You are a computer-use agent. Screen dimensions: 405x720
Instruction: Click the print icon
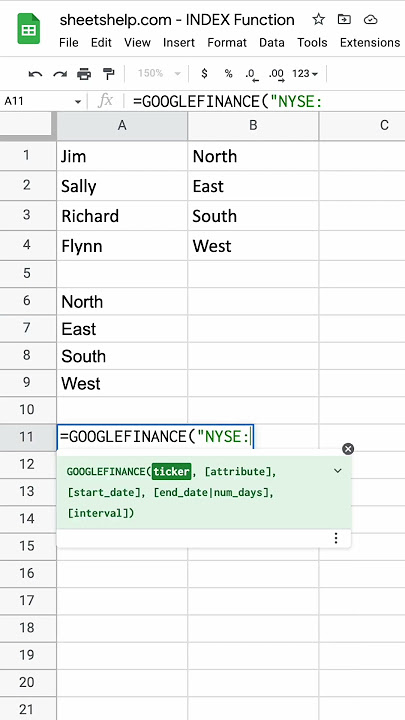tap(84, 74)
